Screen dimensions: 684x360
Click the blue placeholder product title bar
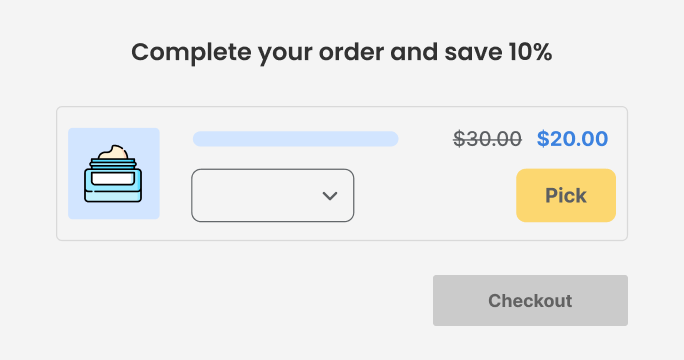(x=295, y=139)
